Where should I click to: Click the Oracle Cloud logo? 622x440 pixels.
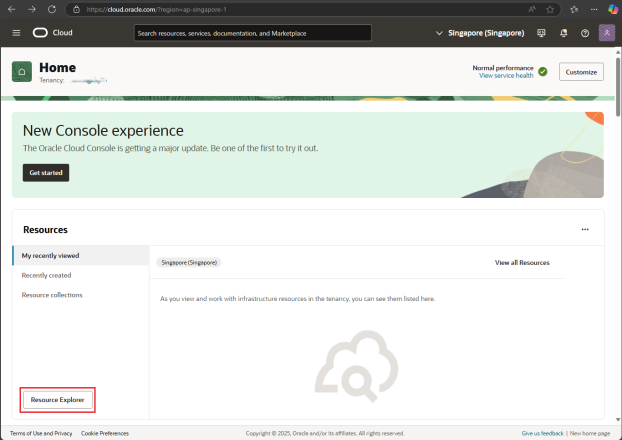coord(52,33)
